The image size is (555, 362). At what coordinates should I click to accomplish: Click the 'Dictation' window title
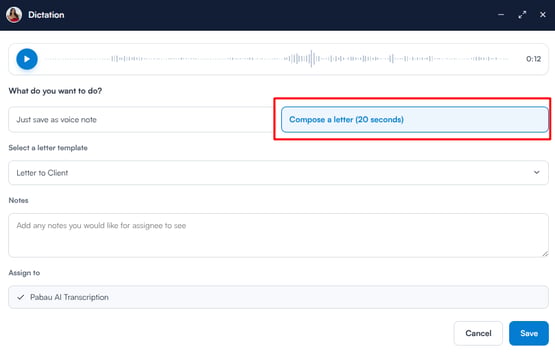pos(46,15)
